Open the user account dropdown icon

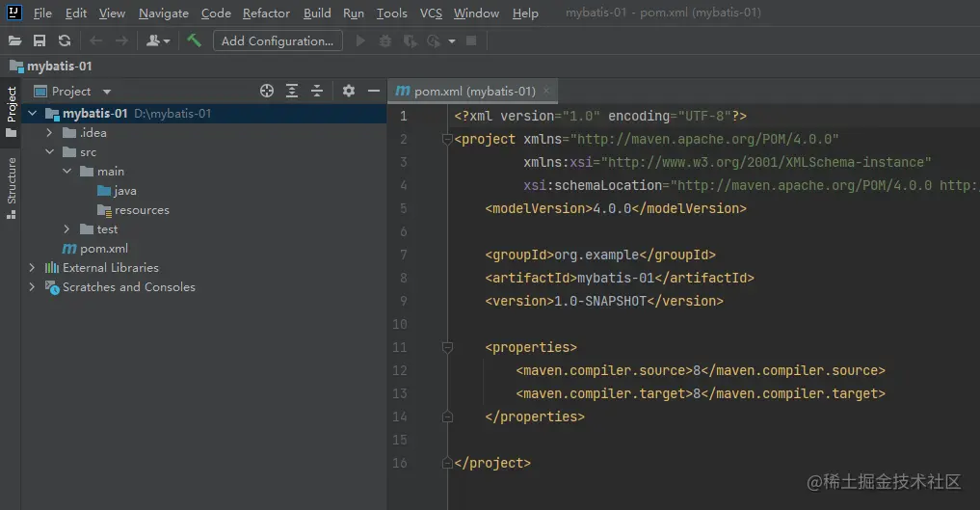point(157,41)
